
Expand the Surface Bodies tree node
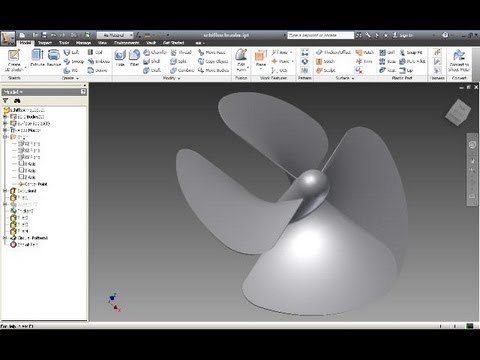click(x=5, y=123)
